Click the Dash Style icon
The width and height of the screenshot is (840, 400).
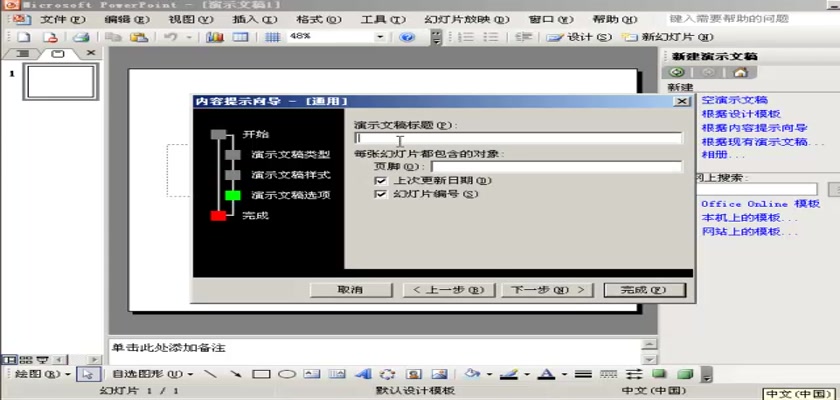[x=608, y=374]
